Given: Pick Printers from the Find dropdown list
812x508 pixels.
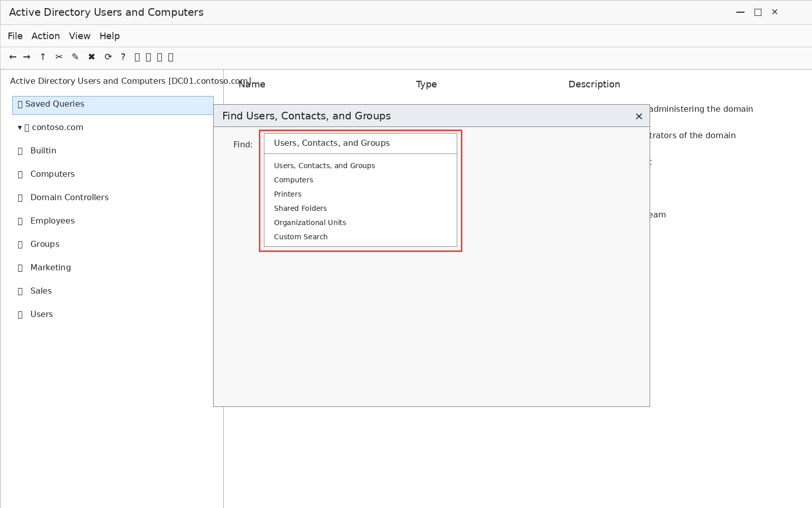Looking at the screenshot, I should tap(287, 194).
